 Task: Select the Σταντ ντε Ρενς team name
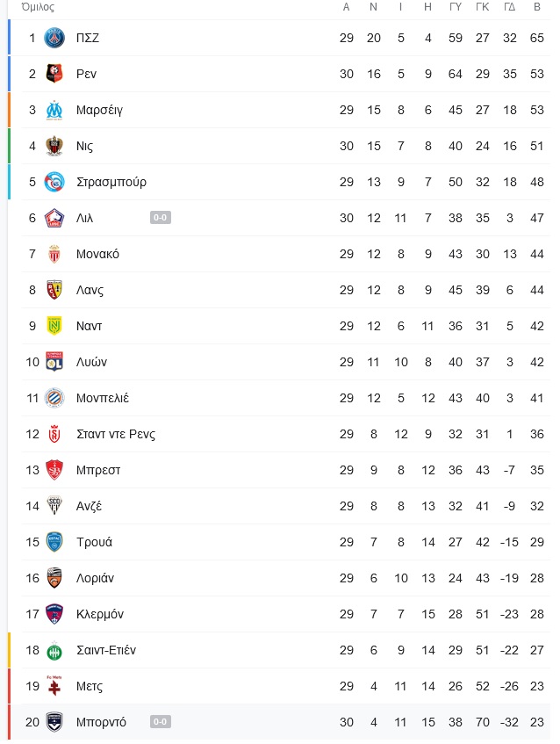coord(116,434)
